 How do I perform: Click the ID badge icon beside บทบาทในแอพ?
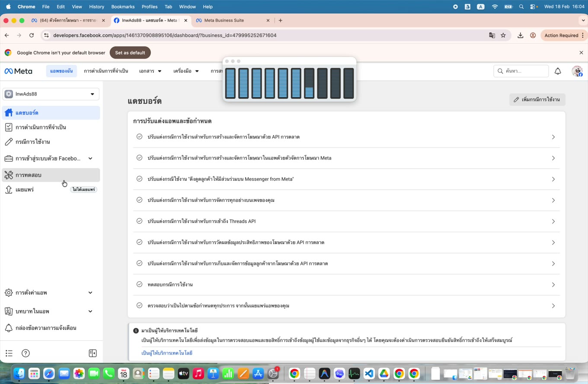point(9,311)
